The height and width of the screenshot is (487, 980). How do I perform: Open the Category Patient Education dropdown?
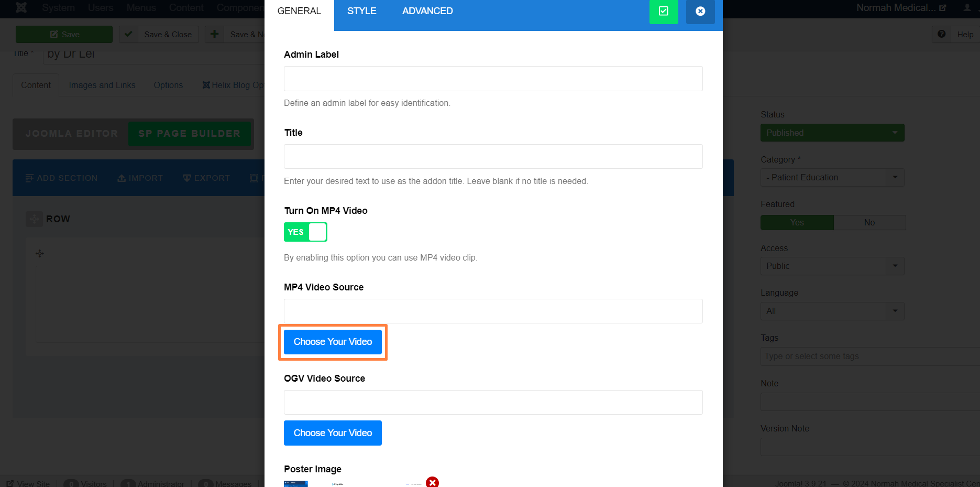pyautogui.click(x=832, y=177)
